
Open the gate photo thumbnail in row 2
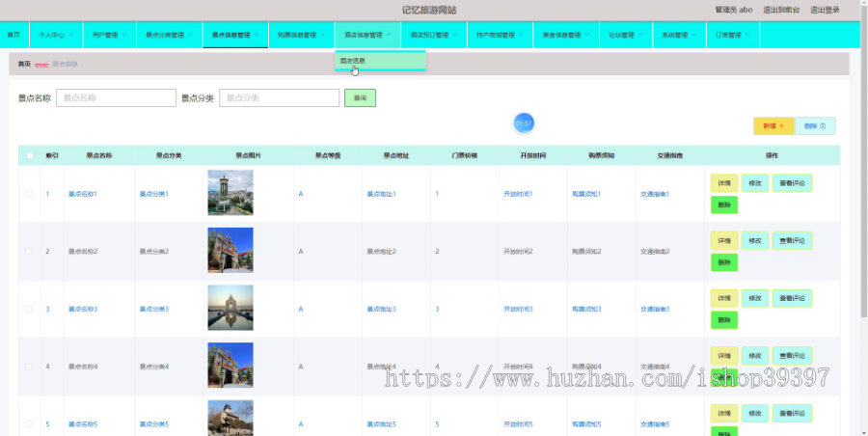tap(231, 250)
